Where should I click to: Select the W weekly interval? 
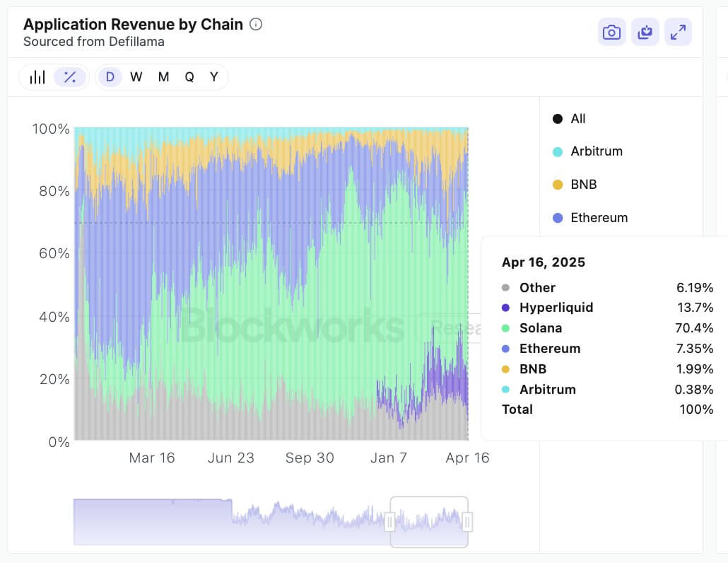click(136, 76)
